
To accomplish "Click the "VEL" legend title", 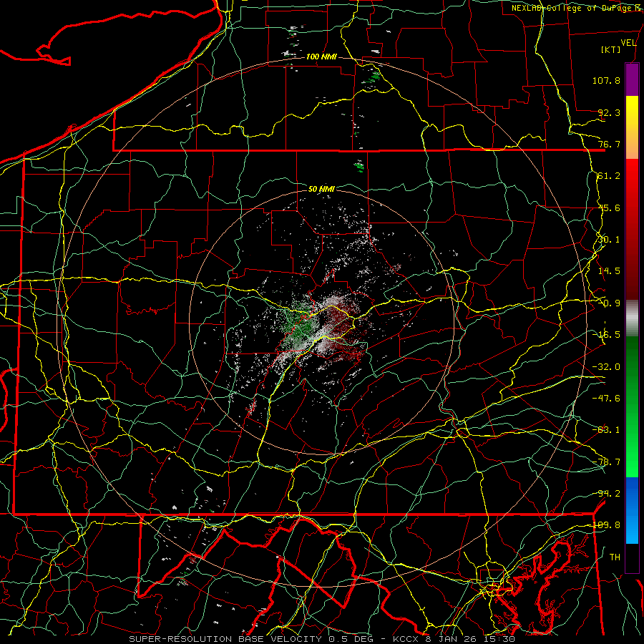I will (628, 43).
